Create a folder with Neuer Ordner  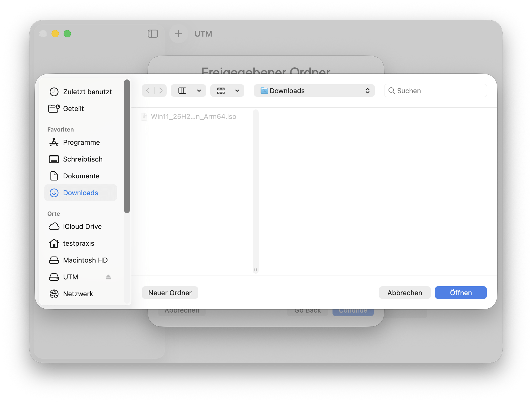point(170,293)
